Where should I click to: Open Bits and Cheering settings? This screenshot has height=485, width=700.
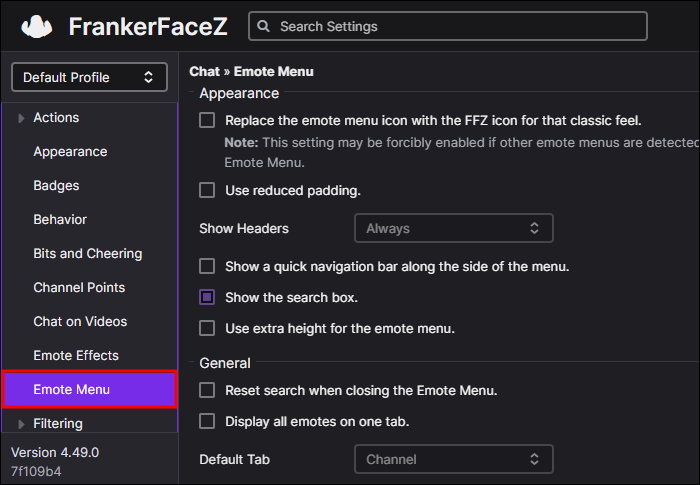pos(88,254)
